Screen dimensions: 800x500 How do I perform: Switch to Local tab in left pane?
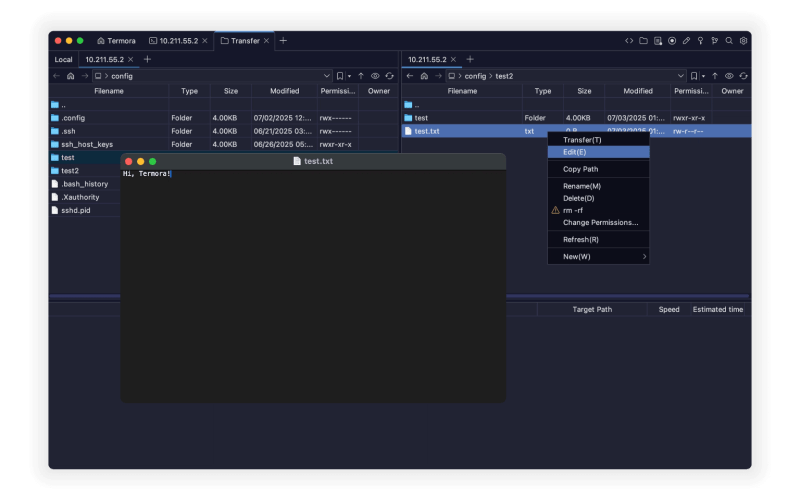(x=63, y=60)
